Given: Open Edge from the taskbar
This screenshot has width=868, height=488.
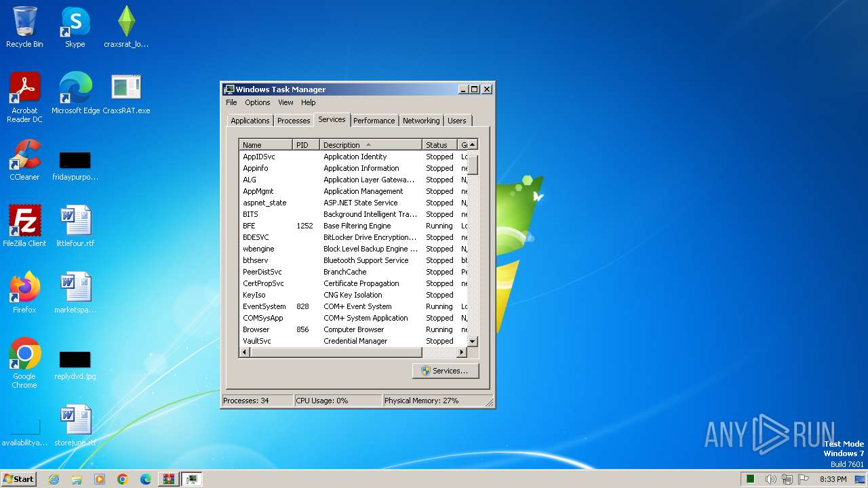Looking at the screenshot, I should click(x=146, y=479).
